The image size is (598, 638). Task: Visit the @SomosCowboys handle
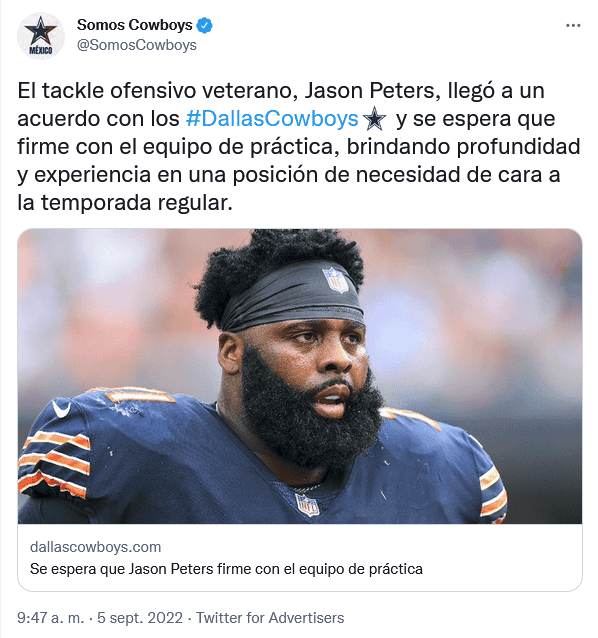click(x=137, y=45)
